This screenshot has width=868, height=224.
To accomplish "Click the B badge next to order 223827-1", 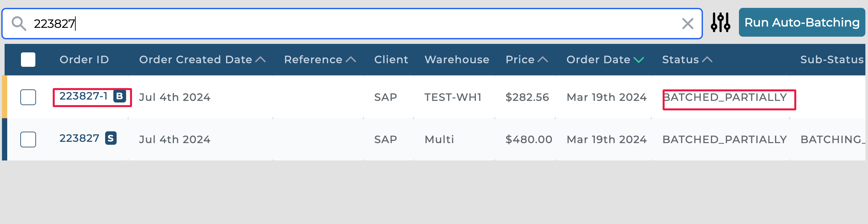I will (x=119, y=96).
